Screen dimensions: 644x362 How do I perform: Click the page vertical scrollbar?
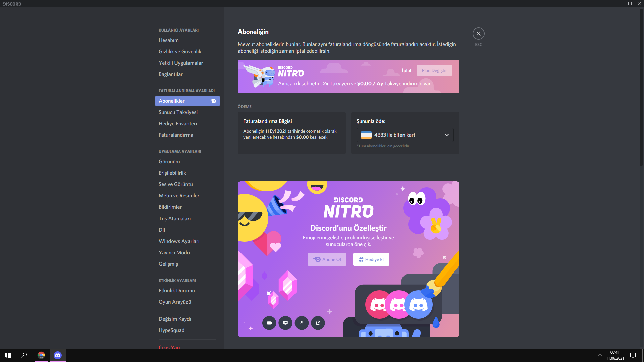point(641,87)
